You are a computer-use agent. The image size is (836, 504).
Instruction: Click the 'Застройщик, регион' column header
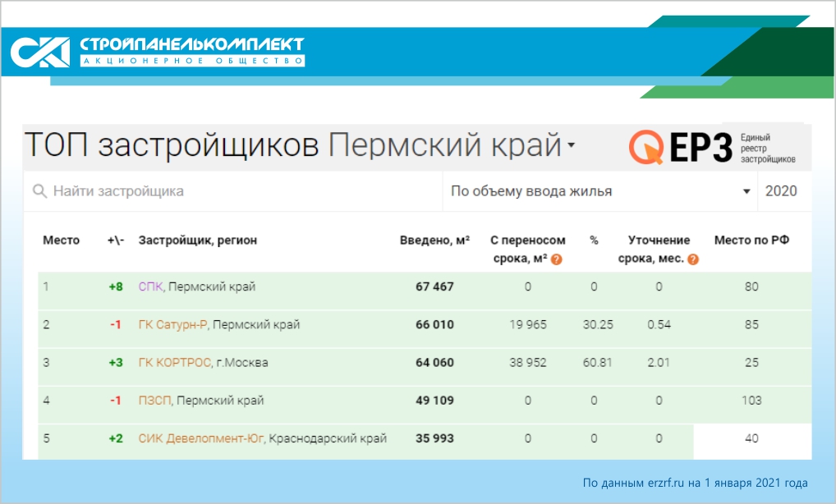click(197, 241)
